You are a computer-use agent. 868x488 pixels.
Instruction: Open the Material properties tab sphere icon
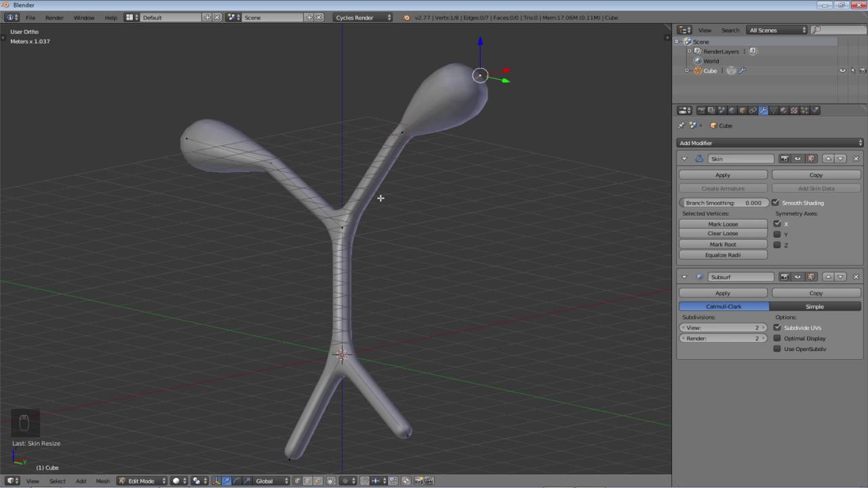pos(784,110)
